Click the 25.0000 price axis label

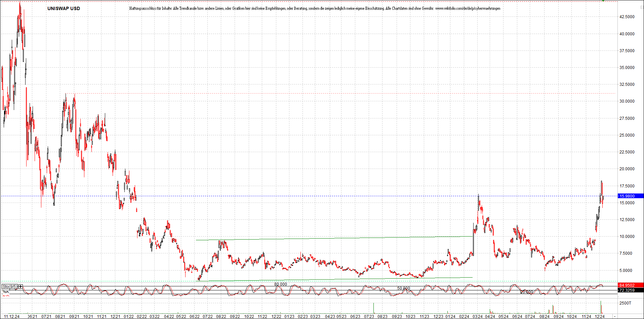(x=627, y=135)
